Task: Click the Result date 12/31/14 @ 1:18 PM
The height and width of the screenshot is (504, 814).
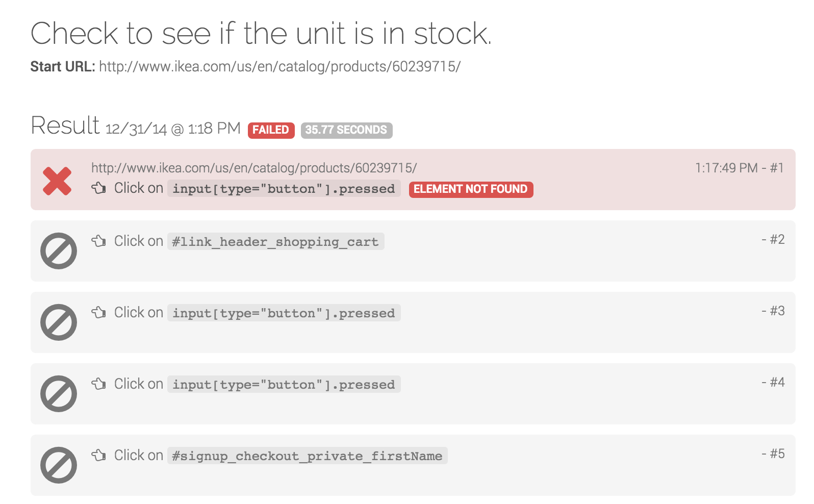Action: click(x=173, y=129)
